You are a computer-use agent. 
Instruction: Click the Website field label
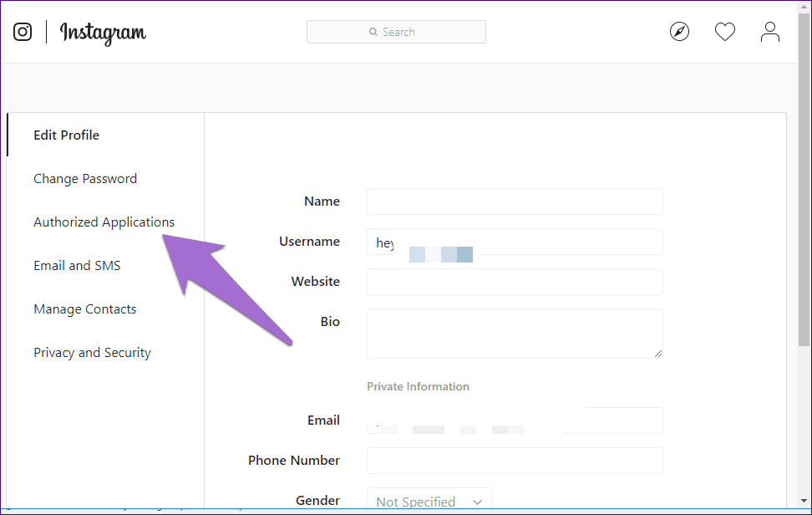(x=316, y=282)
